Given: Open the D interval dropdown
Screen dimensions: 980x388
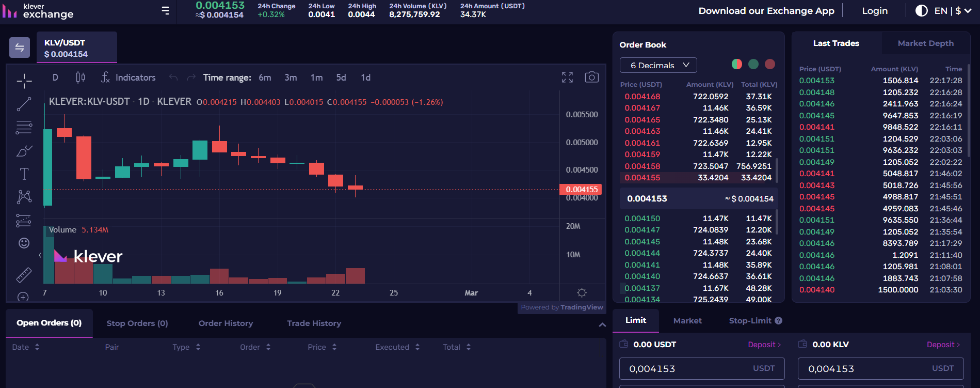Looking at the screenshot, I should (x=55, y=77).
